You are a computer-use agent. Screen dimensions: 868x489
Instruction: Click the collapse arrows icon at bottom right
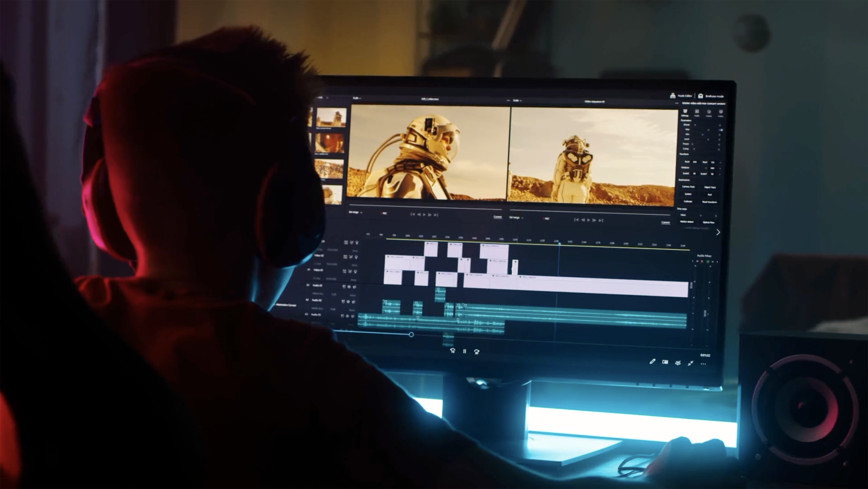690,363
